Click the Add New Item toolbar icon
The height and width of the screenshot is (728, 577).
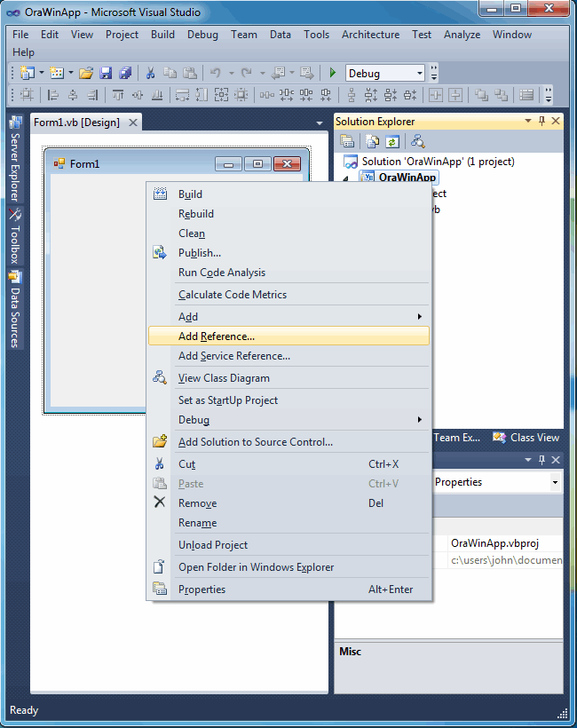(57, 73)
